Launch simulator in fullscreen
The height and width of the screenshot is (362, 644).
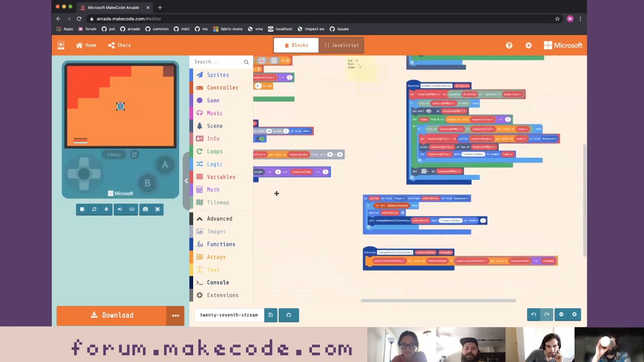pyautogui.click(x=157, y=209)
